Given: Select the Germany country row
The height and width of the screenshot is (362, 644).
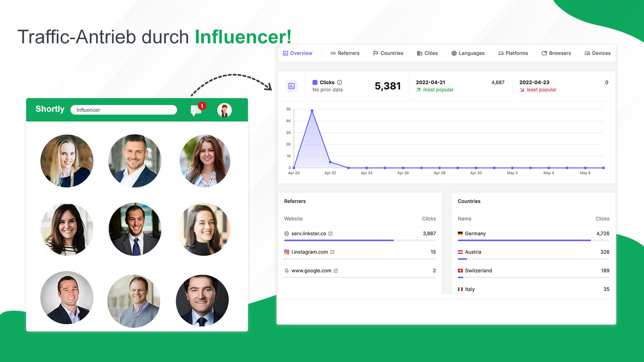Looking at the screenshot, I should tap(533, 234).
